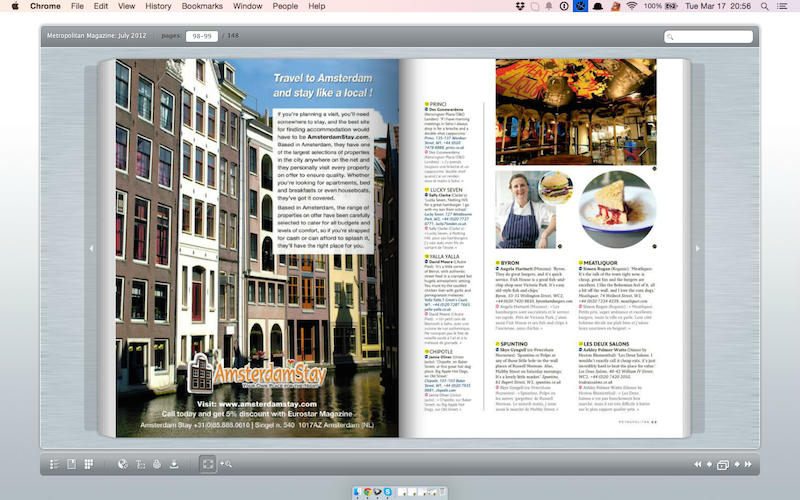Go to next page using bottom toolbar arrow
The width and height of the screenshot is (800, 500).
click(x=737, y=464)
